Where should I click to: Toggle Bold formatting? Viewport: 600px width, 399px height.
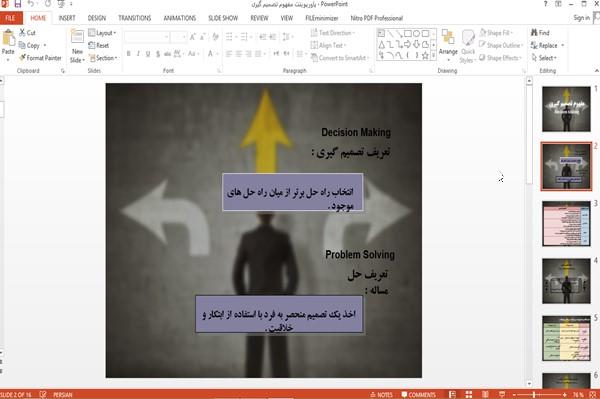129,54
